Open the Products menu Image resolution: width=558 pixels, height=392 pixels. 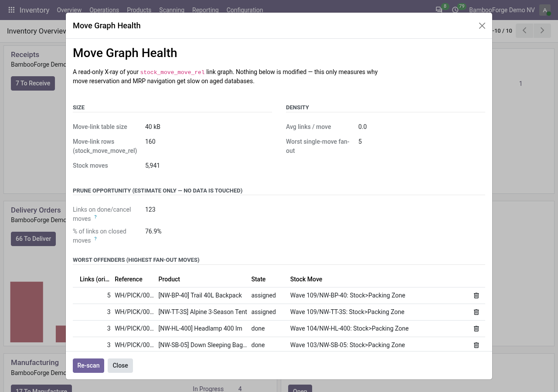[139, 10]
